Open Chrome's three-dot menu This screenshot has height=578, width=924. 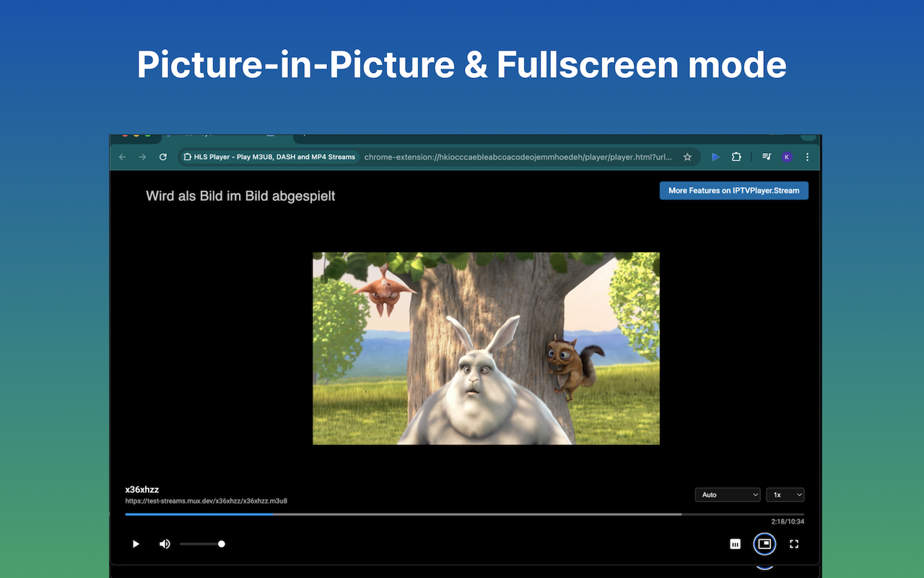[807, 157]
